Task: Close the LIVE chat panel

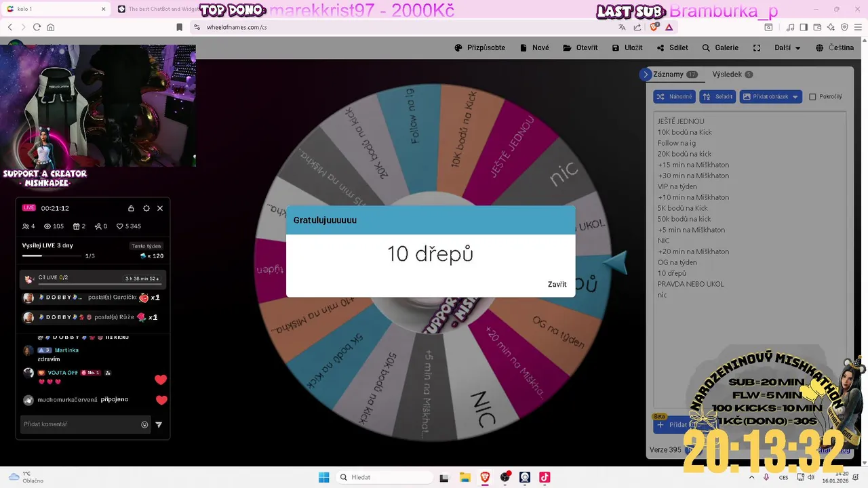Action: click(x=160, y=208)
